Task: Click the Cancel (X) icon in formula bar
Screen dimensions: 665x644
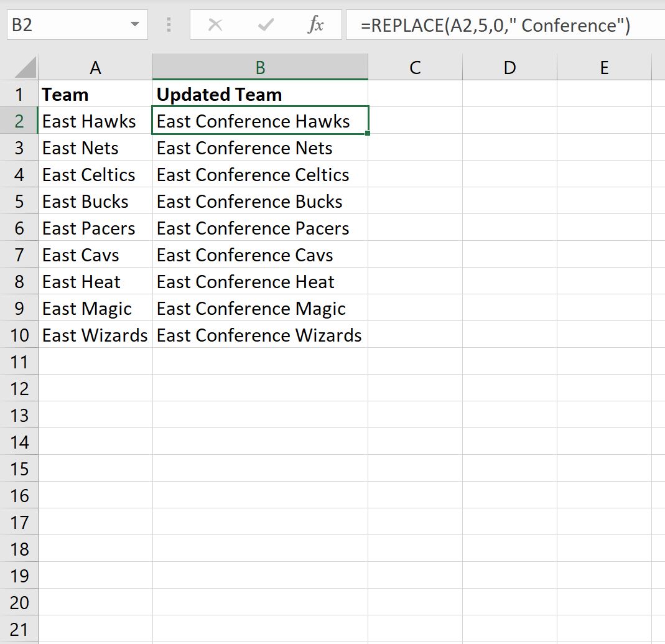Action: [215, 25]
